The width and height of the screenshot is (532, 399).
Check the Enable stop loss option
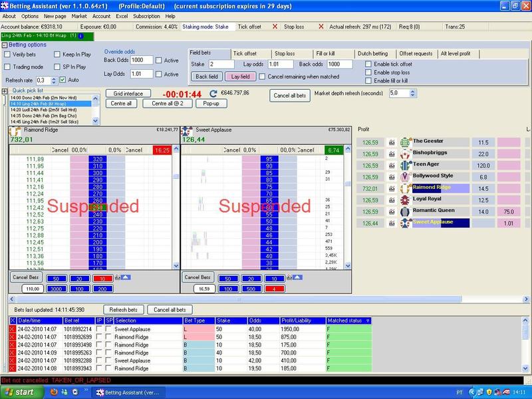pyautogui.click(x=369, y=72)
